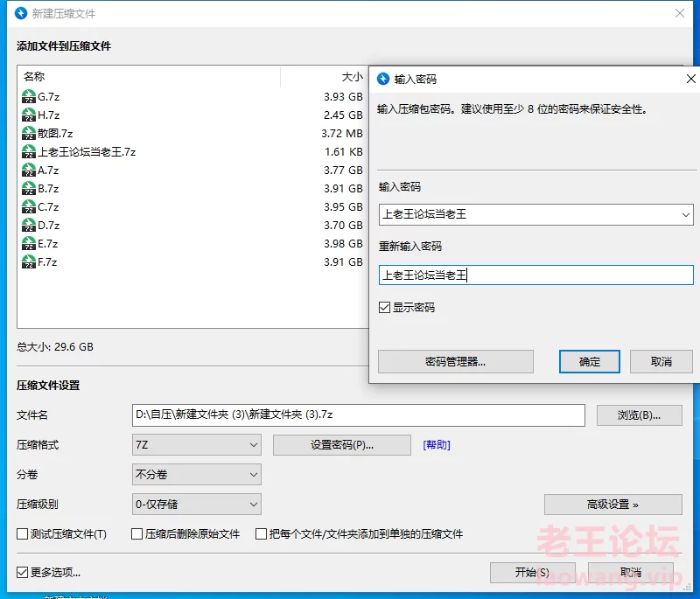This screenshot has width=700, height=599.
Task: Select C.7z file name
Action: (48, 206)
